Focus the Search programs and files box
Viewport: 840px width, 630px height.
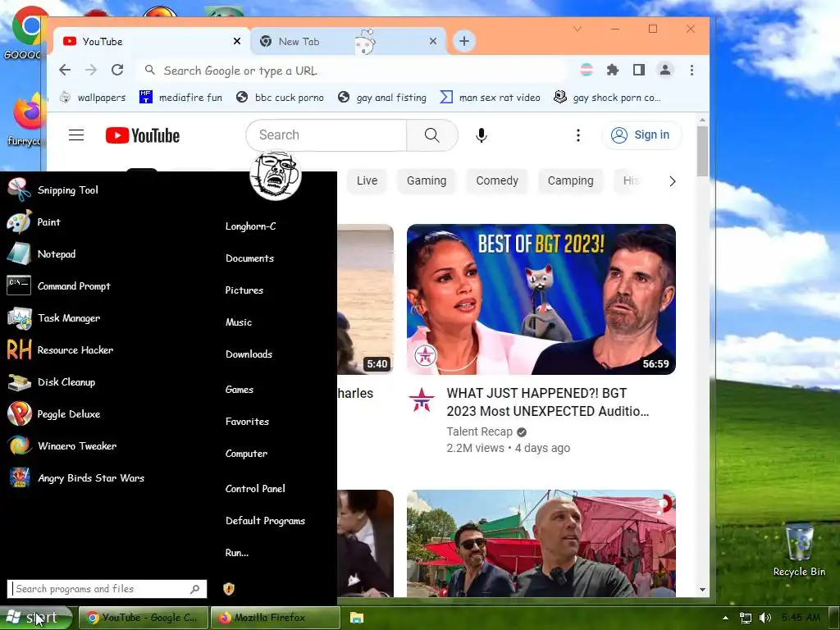[x=107, y=589]
